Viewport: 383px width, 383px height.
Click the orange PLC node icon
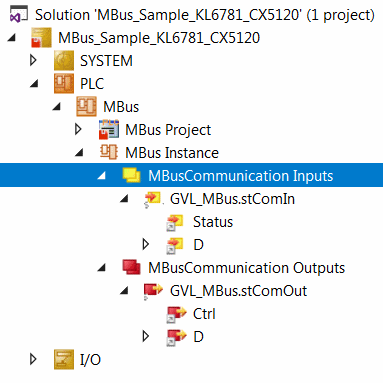click(64, 84)
